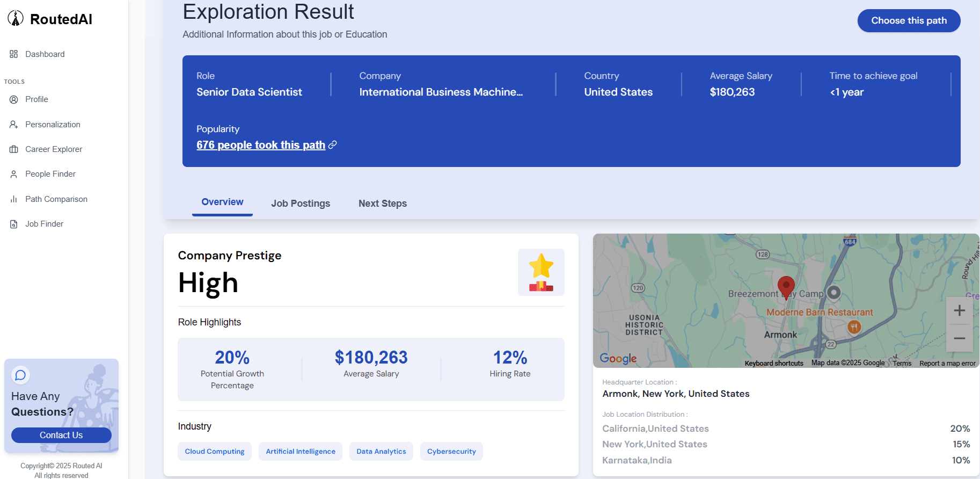
Task: Click the United States country value
Action: 618,92
